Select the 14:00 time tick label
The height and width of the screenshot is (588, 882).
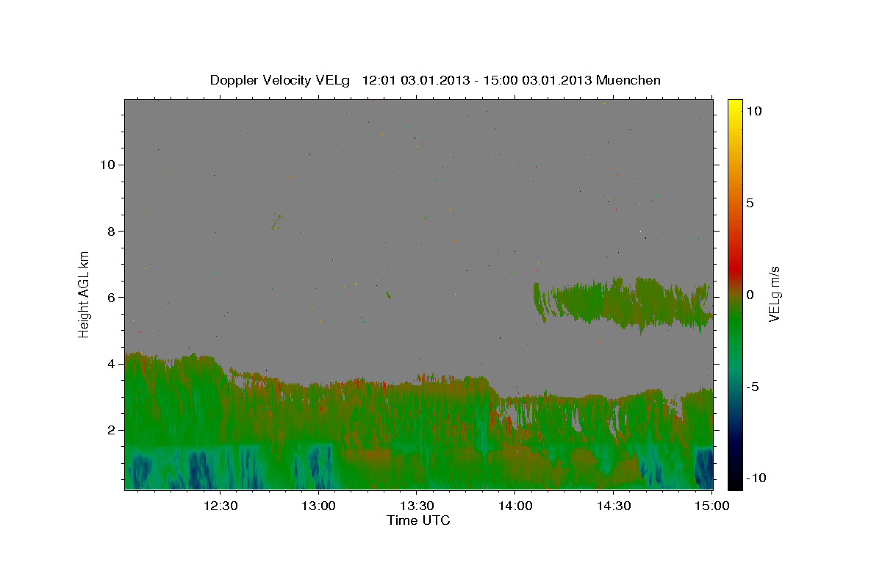(514, 506)
